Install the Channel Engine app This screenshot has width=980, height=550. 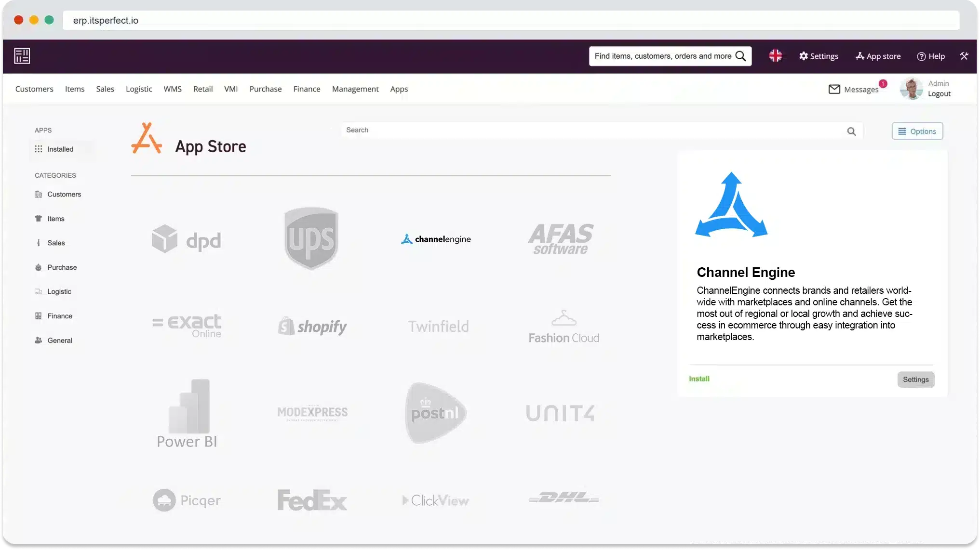699,379
